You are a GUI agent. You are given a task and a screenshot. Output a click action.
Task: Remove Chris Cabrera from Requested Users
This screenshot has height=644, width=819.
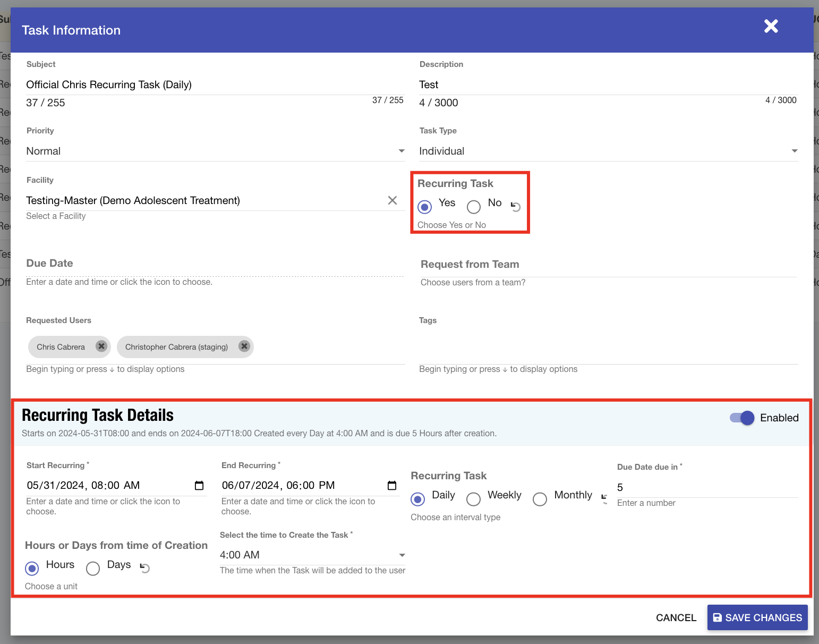(x=101, y=346)
